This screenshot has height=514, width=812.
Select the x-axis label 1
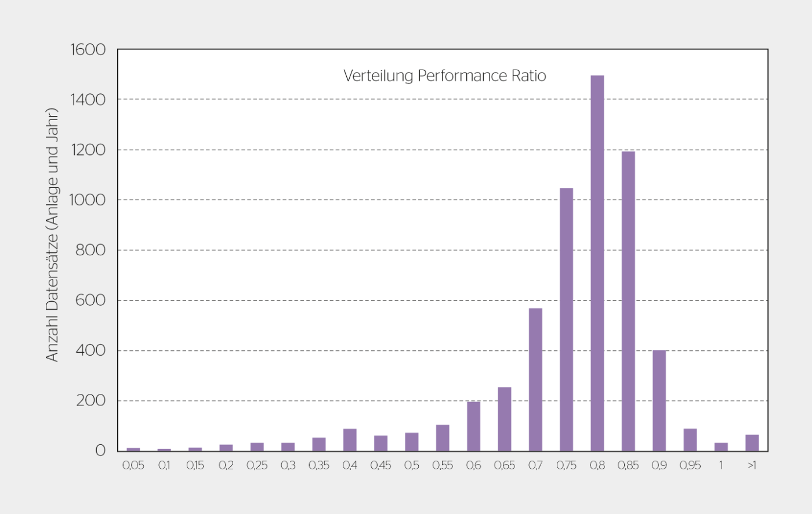tap(721, 465)
